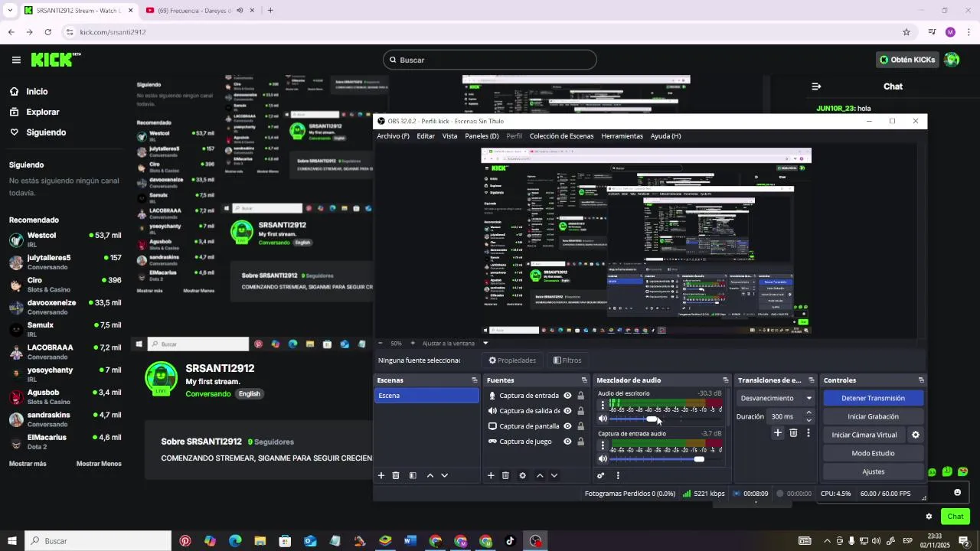Screen dimensions: 980x551
Task: Click Windows Start button
Action: (12, 541)
